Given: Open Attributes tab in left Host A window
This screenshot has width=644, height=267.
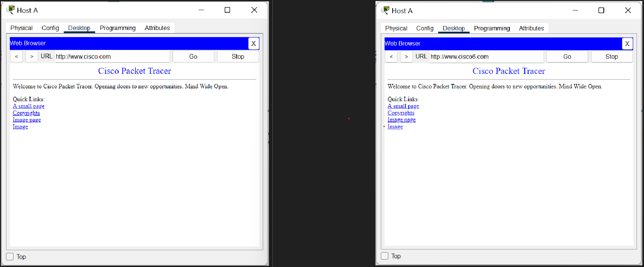Looking at the screenshot, I should 157,28.
